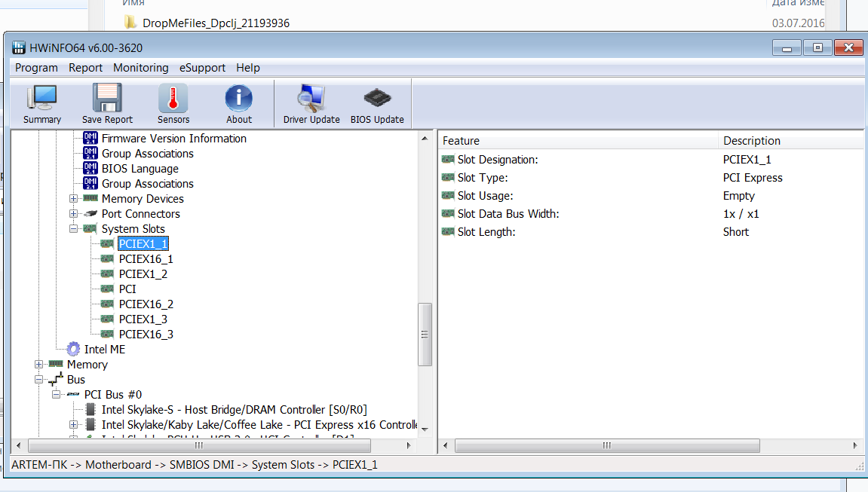Open the Program menu

(x=36, y=68)
